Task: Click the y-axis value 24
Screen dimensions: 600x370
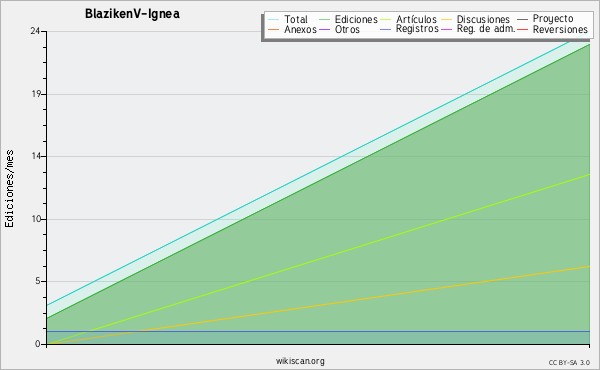Action: point(35,31)
